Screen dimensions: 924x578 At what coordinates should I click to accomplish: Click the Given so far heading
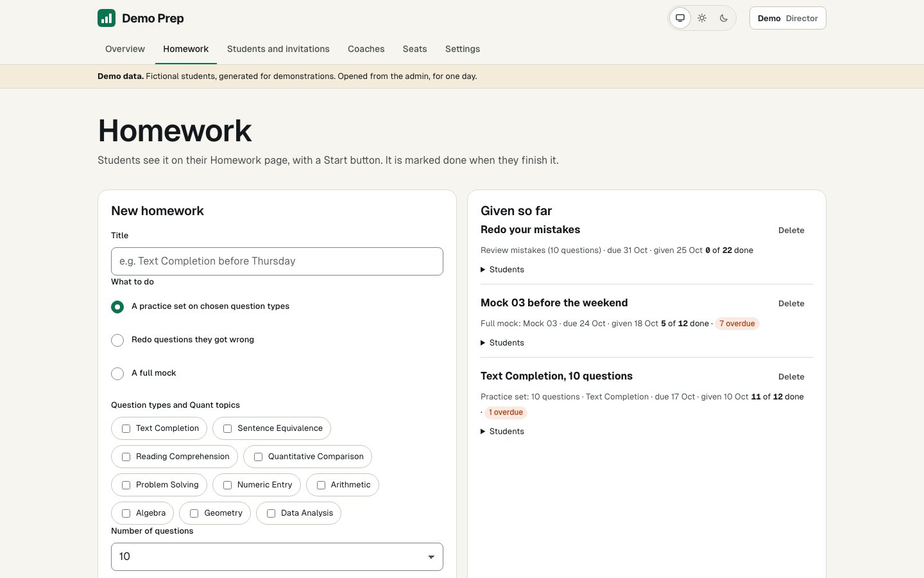517,211
